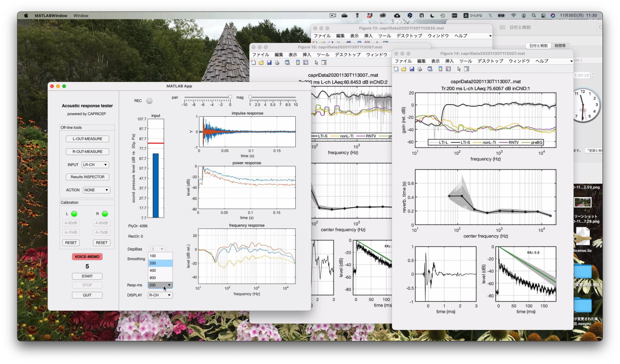Click the Link Plot icon in Figure 15
Screen dimensions: 620x364
click(287, 63)
